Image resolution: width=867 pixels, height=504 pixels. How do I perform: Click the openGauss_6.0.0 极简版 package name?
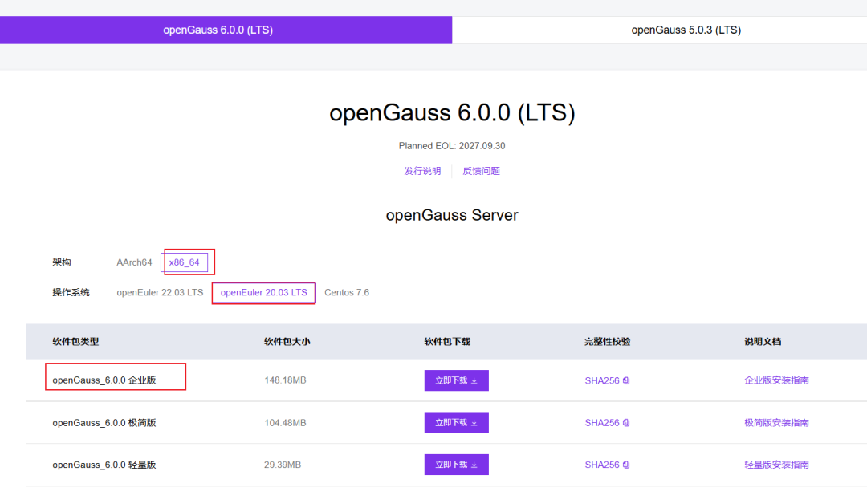pos(104,422)
